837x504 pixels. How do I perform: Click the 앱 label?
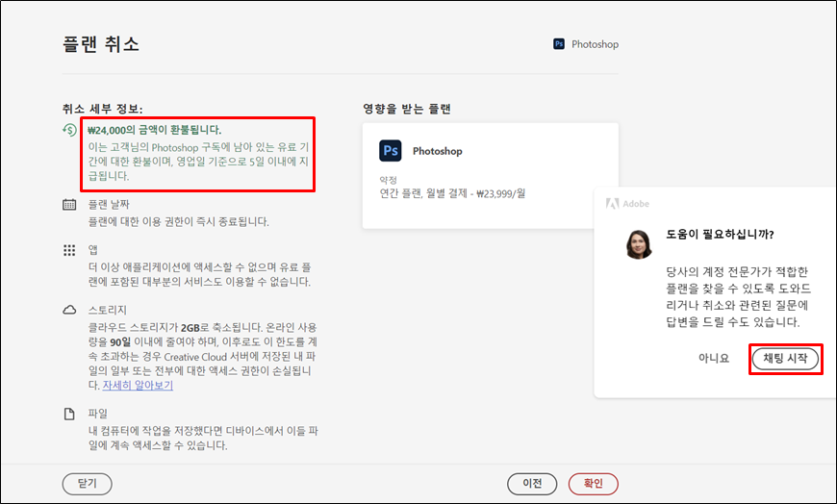(x=93, y=250)
